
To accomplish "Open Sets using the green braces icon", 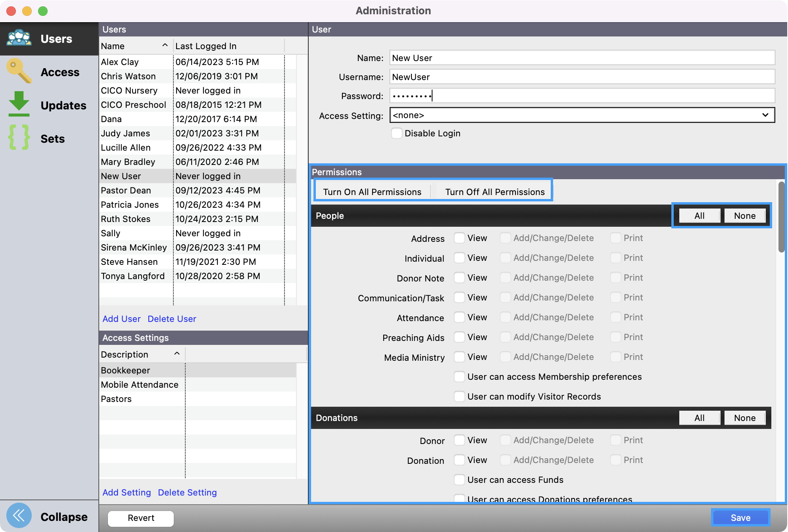I will tap(19, 138).
